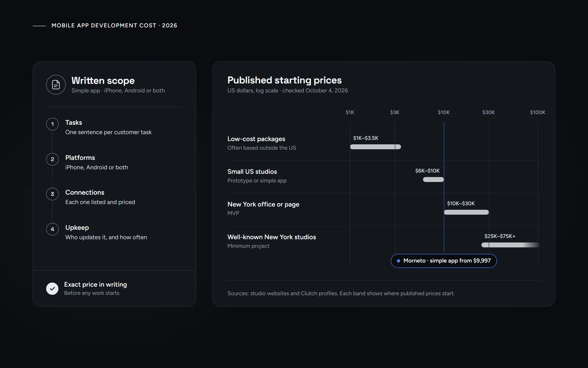Screen dimensions: 588x368
Task: Click the "Low-cost packages" row label
Action: (256, 139)
